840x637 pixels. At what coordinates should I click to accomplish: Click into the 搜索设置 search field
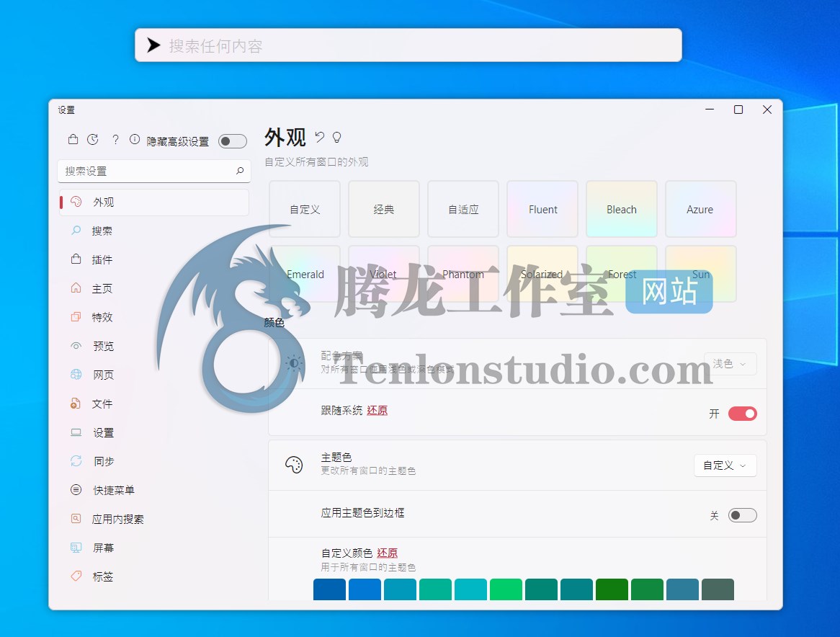click(154, 171)
